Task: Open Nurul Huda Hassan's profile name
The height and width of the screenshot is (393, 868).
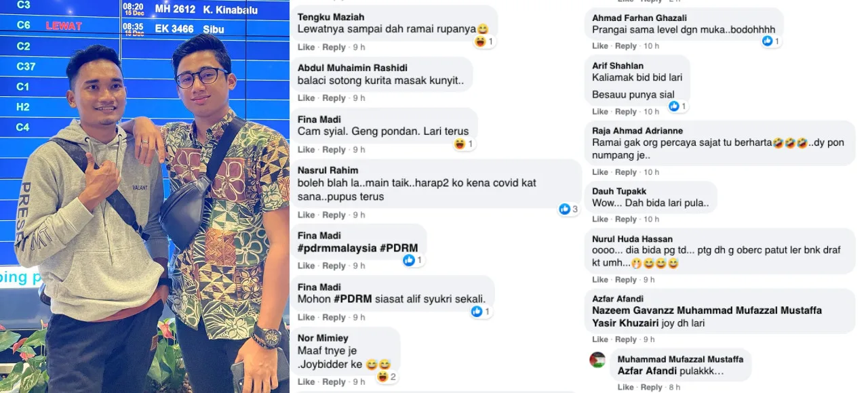Action: tap(632, 239)
